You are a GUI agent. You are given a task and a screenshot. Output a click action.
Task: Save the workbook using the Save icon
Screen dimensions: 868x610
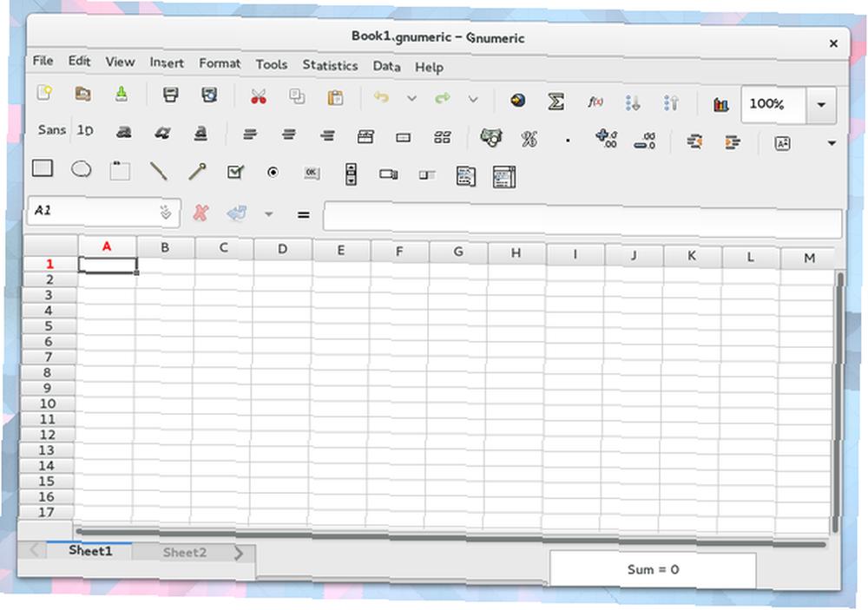pos(122,94)
